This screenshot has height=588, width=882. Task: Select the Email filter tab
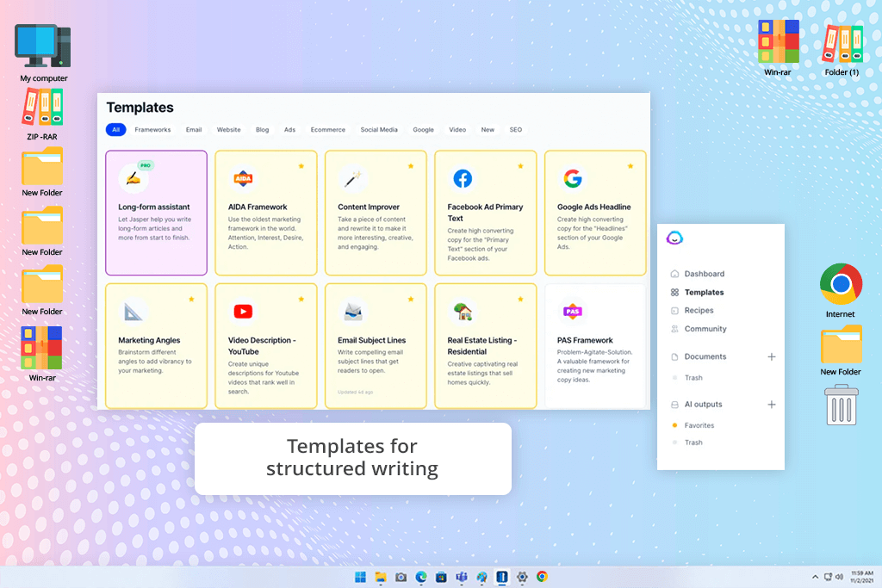pos(194,129)
